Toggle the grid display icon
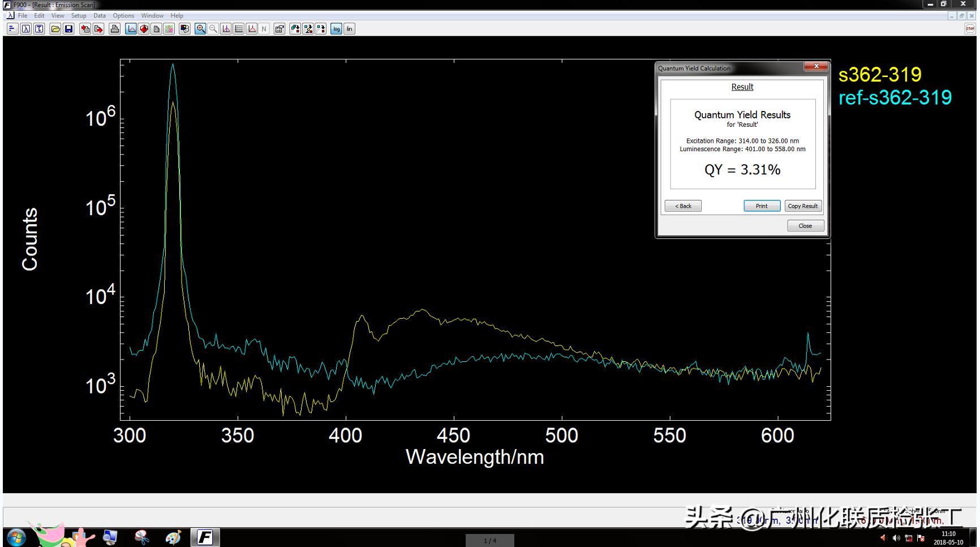This screenshot has height=547, width=980. [239, 29]
